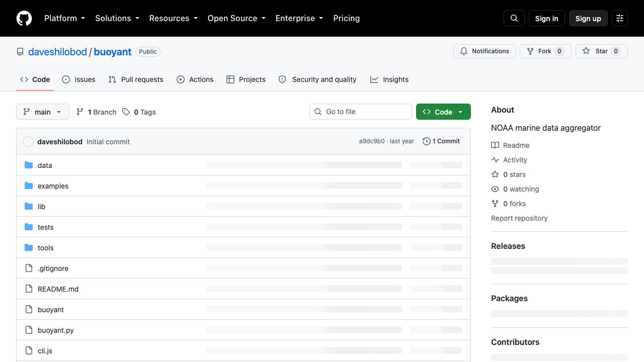Switch to the Pull requests tab
644x362 pixels.
(136, 79)
